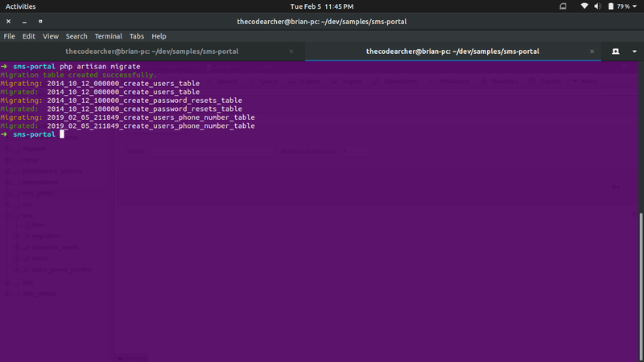The height and width of the screenshot is (362, 644).
Task: Click the 'Migrated: 2014_10_12_100000_create_password_resets_table' line
Action: coord(122,109)
